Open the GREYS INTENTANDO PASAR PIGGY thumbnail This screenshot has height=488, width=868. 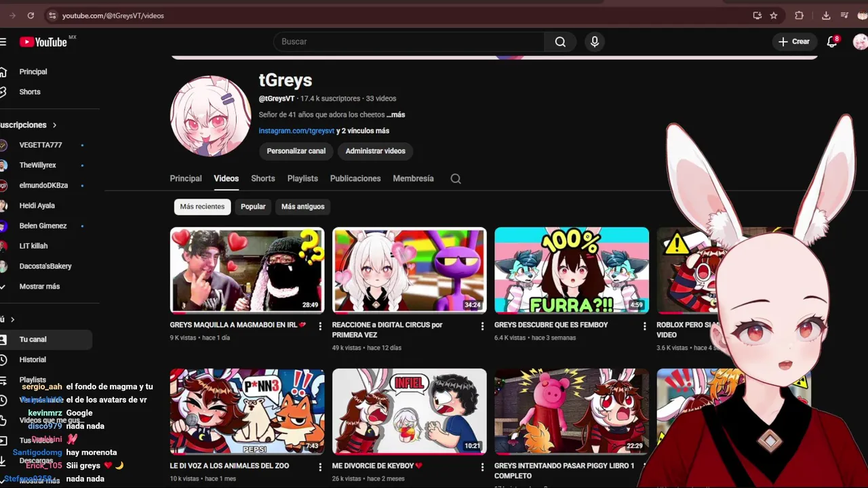pyautogui.click(x=572, y=411)
